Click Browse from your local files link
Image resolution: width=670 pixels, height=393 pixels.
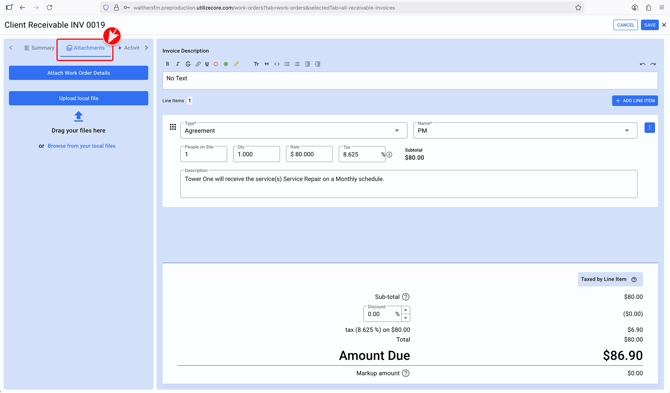[x=82, y=146]
